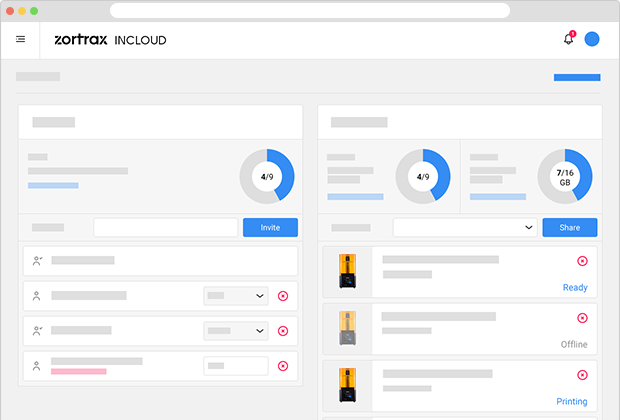Open the printer selection dropdown beside Share
Screen dimensions: 620x420
click(x=465, y=228)
